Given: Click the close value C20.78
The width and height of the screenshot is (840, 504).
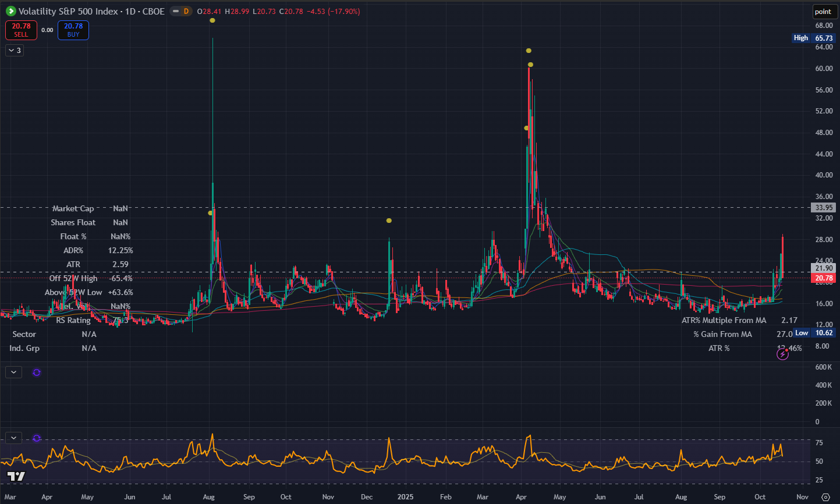Looking at the screenshot, I should tap(291, 11).
